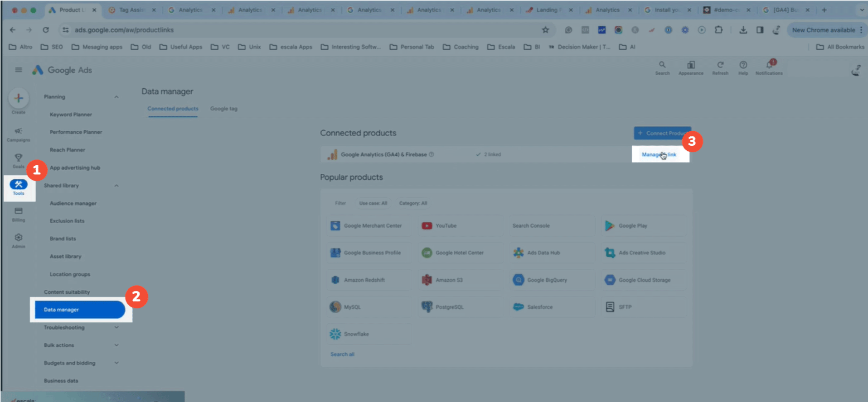Open the Category: All filter
Screen dimensions: 868x402
point(413,203)
